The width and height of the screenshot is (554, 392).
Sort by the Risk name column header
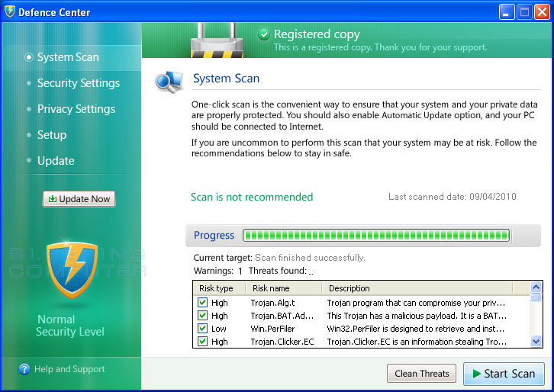[284, 288]
